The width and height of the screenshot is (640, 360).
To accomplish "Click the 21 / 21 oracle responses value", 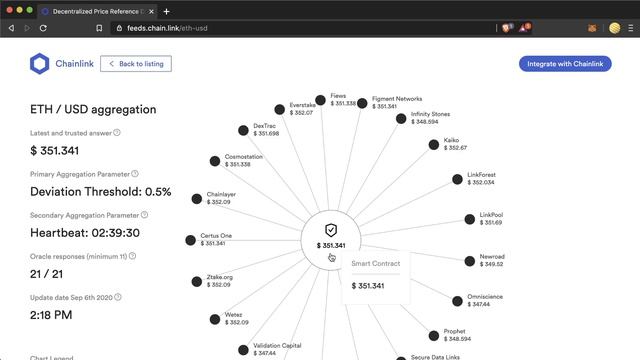I will coord(47,274).
